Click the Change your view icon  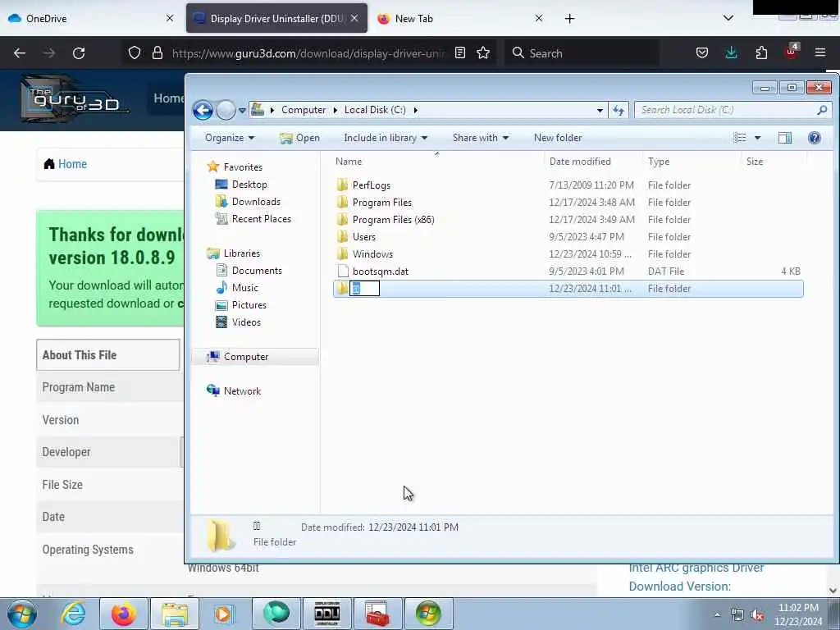point(740,138)
